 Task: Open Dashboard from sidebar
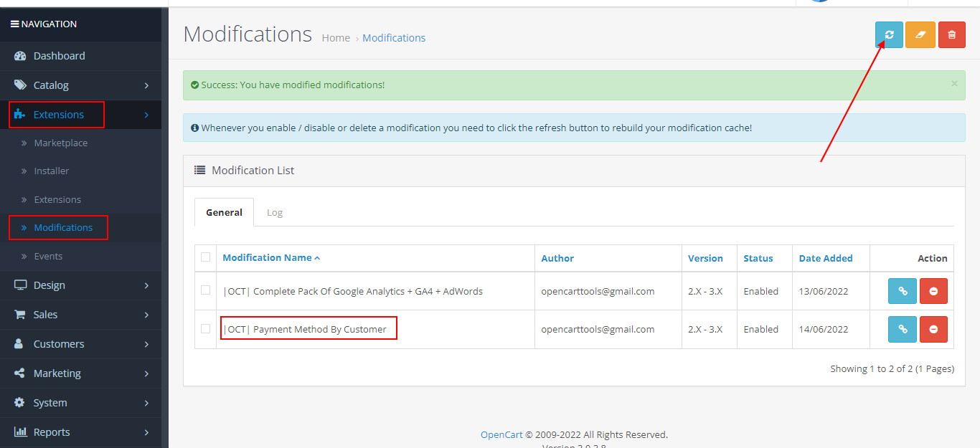pos(59,56)
